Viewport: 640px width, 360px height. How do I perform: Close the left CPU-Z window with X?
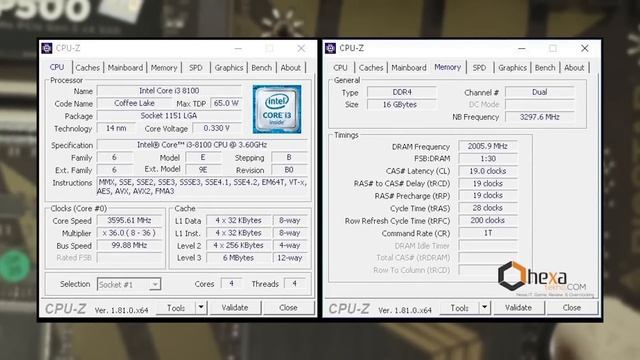point(301,48)
